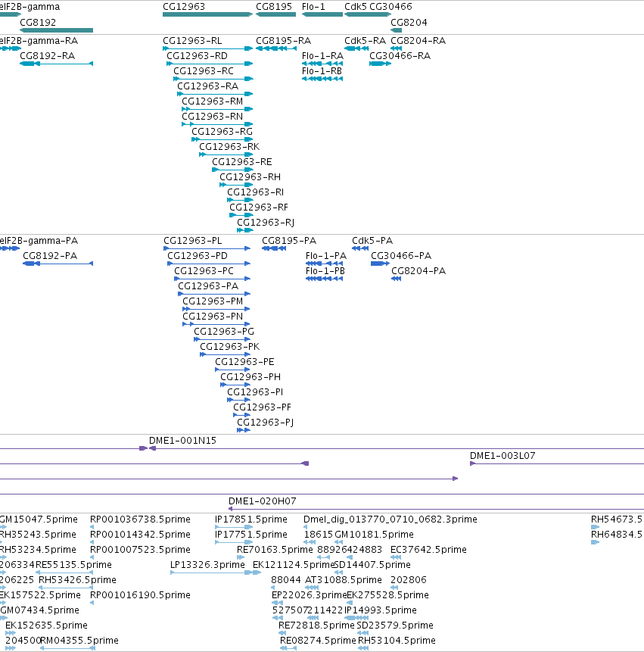Click the CG8204-PA protein
The width and height of the screenshot is (644, 652).
coord(397,279)
